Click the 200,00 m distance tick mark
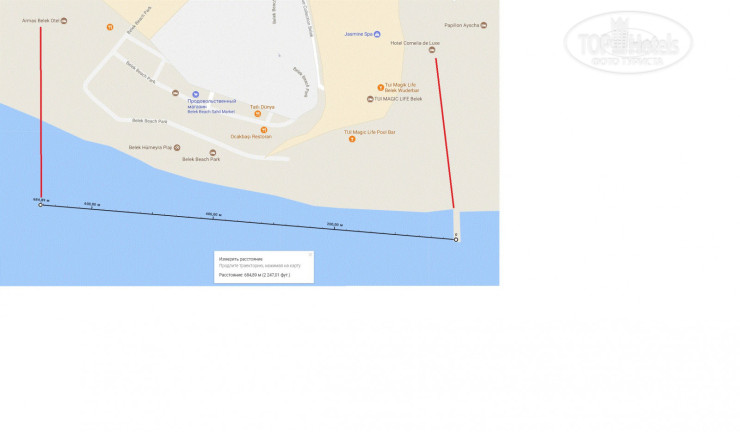This screenshot has height=432, width=740. (335, 228)
